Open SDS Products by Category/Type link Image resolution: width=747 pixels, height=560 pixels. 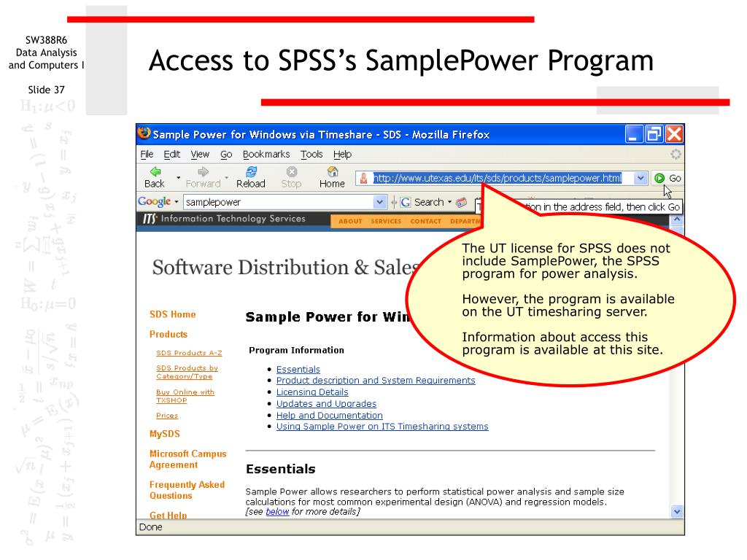coord(187,372)
